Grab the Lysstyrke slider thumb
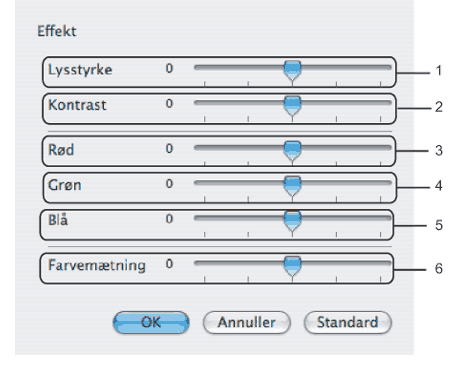450x368 pixels. pos(292,70)
